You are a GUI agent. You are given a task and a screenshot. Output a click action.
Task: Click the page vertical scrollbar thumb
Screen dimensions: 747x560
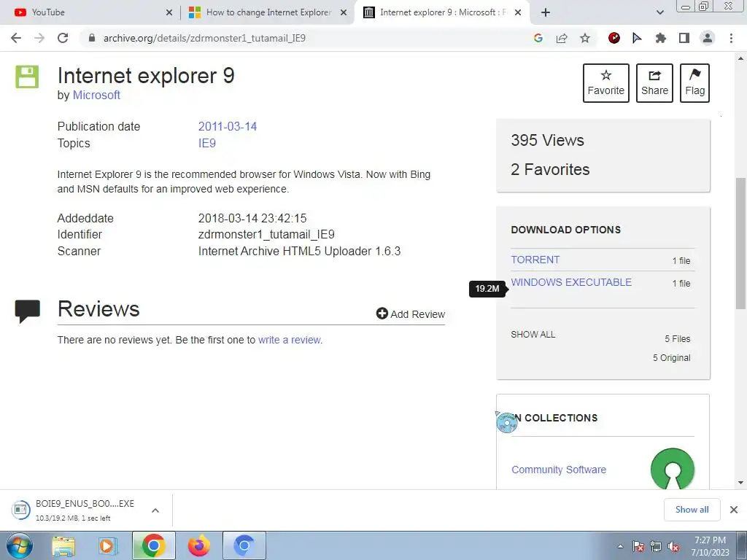(x=740, y=243)
